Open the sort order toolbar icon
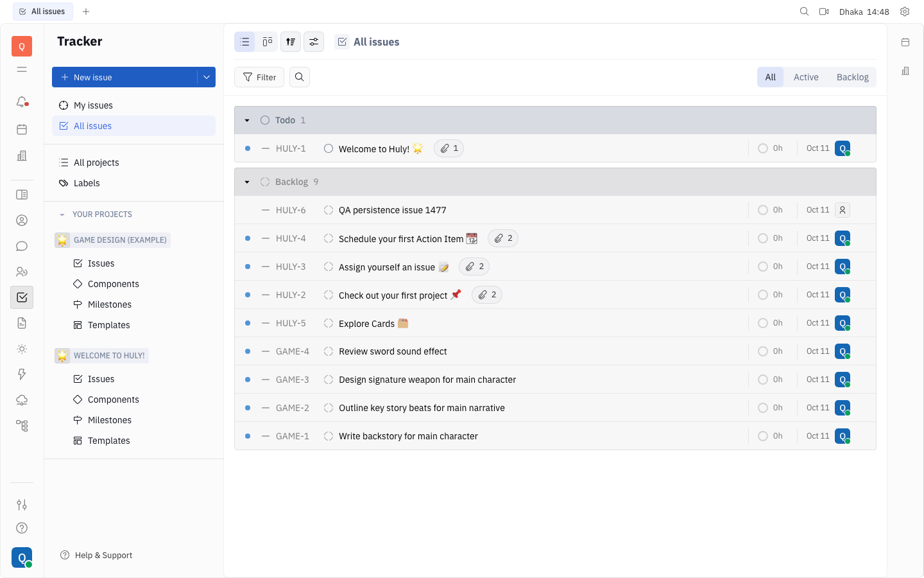 point(291,42)
